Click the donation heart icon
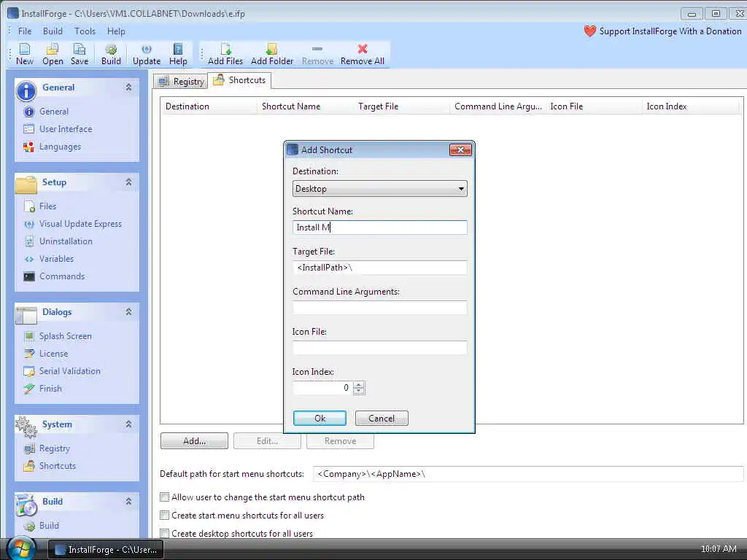The height and width of the screenshot is (560, 747). pos(589,31)
